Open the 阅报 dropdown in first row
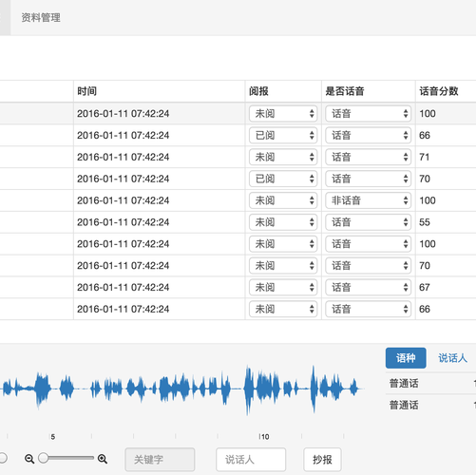The width and height of the screenshot is (476, 475). pos(283,113)
